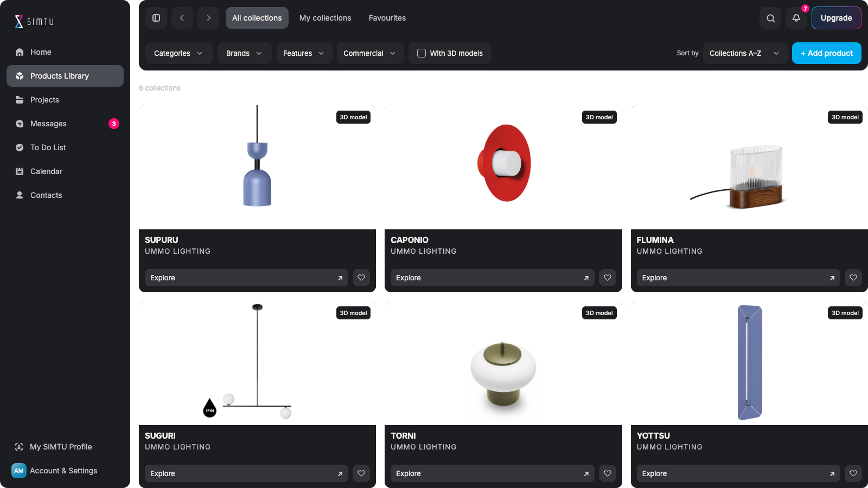This screenshot has height=488, width=868.
Task: Open My SIMTU Profile
Action: pos(65,447)
